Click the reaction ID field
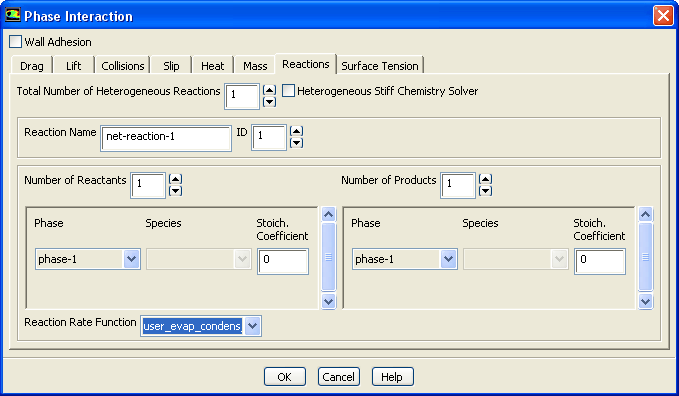 point(268,137)
